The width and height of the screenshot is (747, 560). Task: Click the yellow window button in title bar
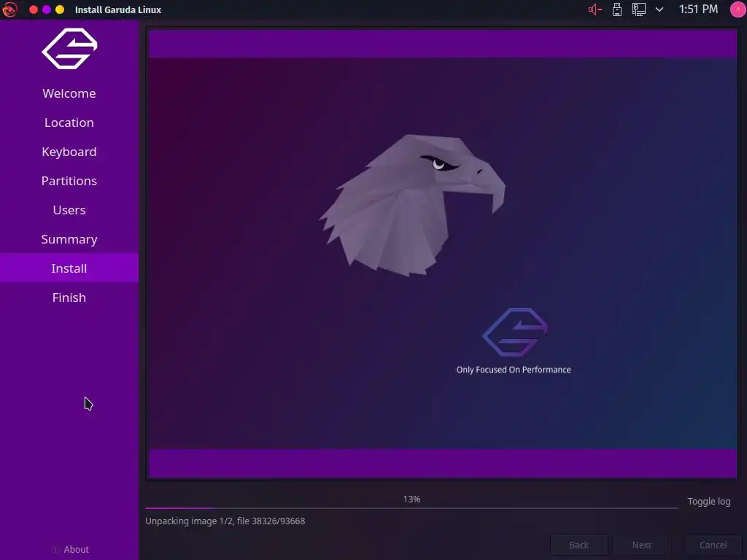click(x=60, y=9)
